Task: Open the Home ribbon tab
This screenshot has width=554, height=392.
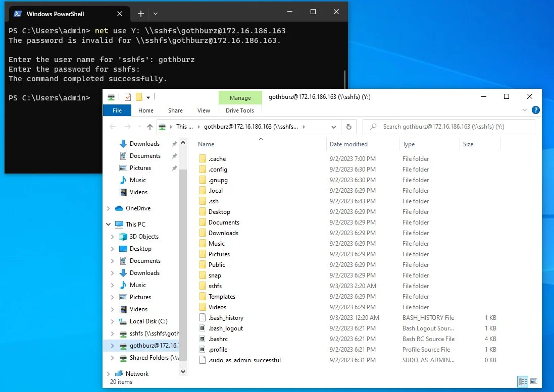Action: pos(145,110)
